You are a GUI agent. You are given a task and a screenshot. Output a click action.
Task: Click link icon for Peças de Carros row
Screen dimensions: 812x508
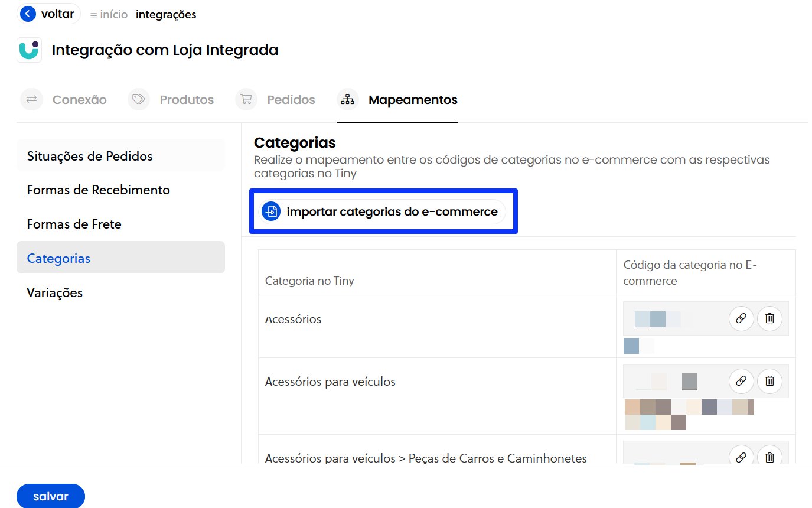click(x=741, y=455)
